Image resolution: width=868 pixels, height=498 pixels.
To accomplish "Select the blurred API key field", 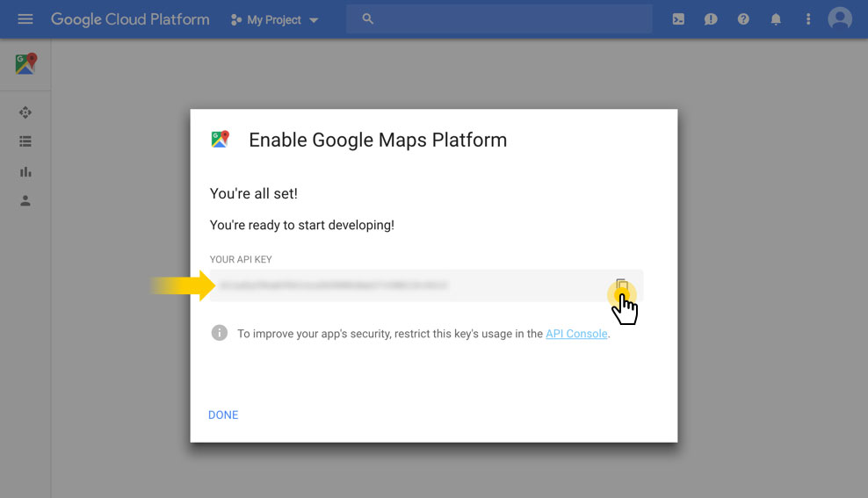I will pyautogui.click(x=426, y=285).
